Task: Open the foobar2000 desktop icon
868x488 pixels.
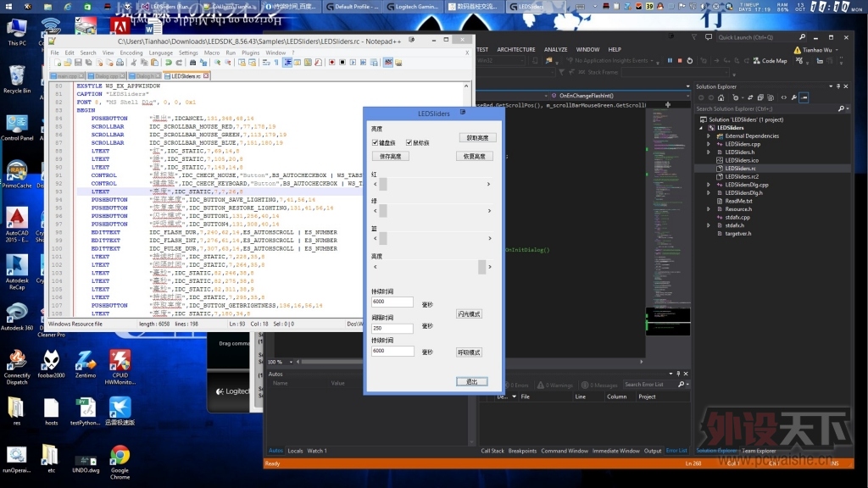Action: [51, 364]
